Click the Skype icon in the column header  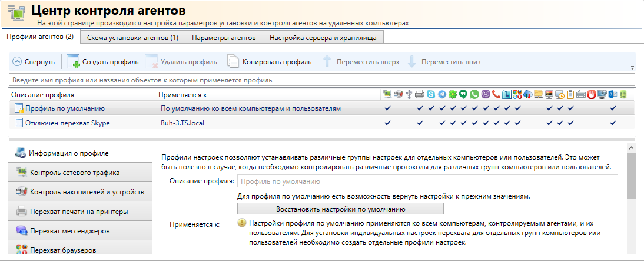[x=431, y=94]
